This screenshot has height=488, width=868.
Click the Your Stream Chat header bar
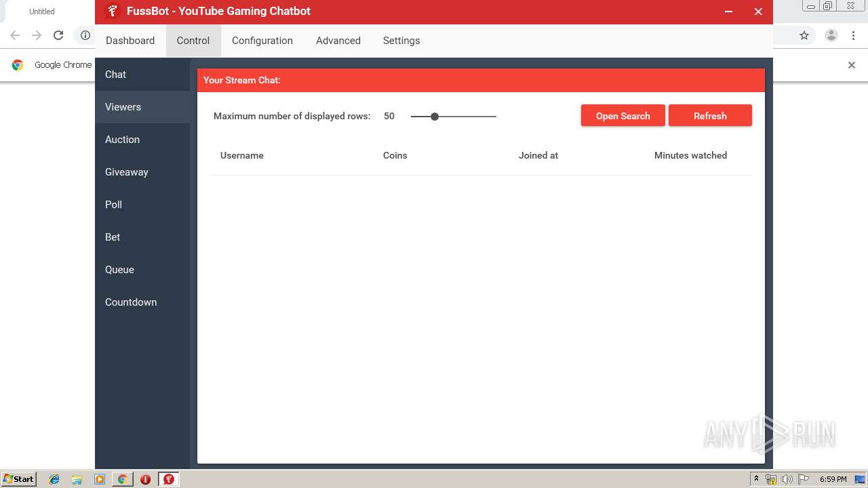pos(481,80)
